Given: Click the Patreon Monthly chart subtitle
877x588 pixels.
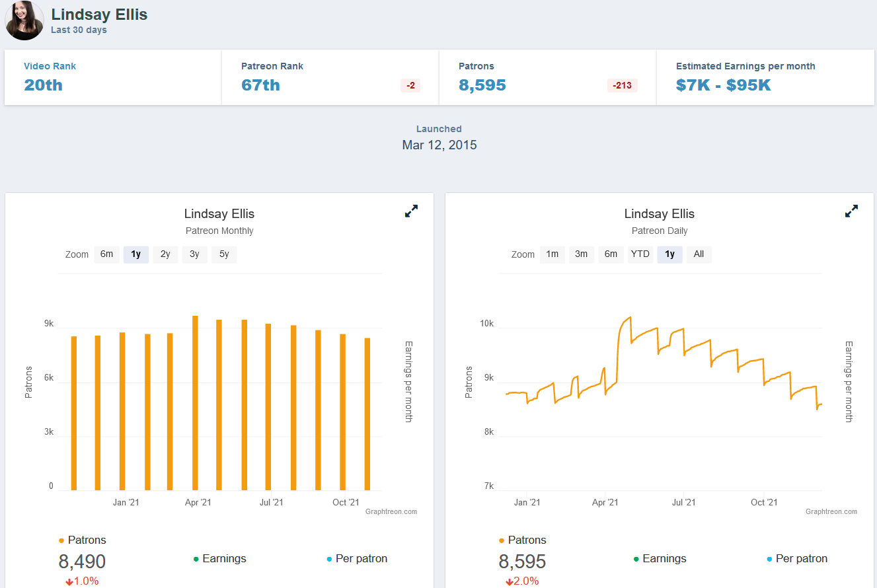Looking at the screenshot, I should click(x=219, y=231).
